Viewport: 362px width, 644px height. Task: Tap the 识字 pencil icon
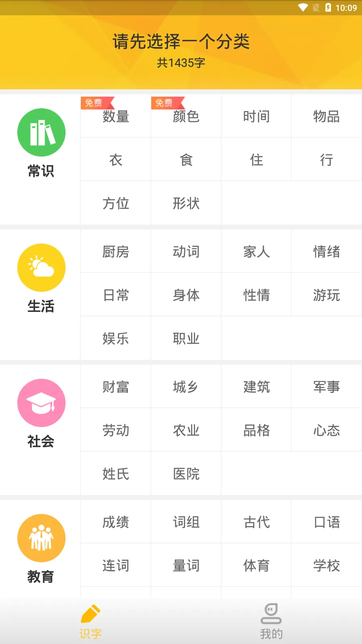90,614
